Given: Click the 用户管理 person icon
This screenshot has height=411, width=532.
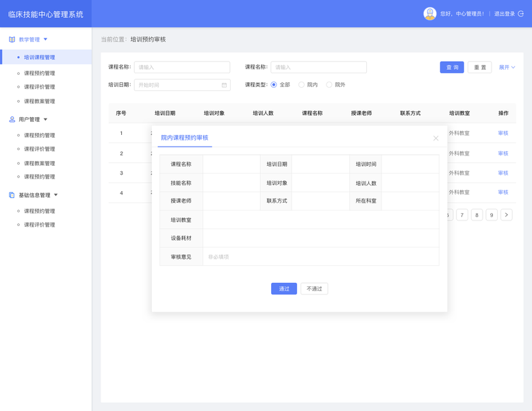Looking at the screenshot, I should 12,119.
